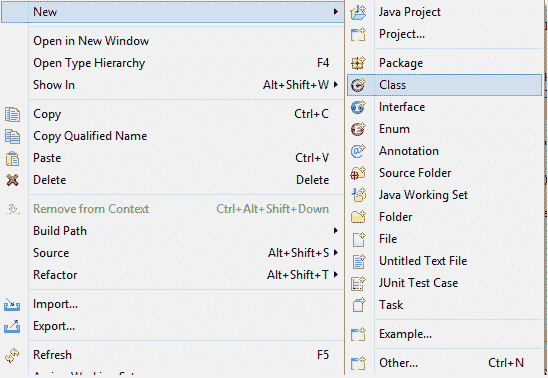Viewport: 548px width, 378px height.
Task: Click the Alt+Shift+S shortcut text
Action: tap(298, 253)
